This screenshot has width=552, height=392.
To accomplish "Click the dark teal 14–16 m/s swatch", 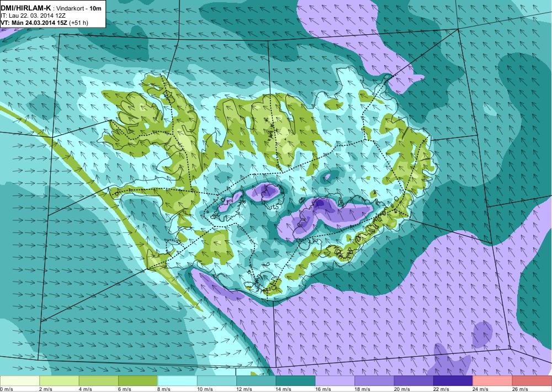I will tap(296, 381).
